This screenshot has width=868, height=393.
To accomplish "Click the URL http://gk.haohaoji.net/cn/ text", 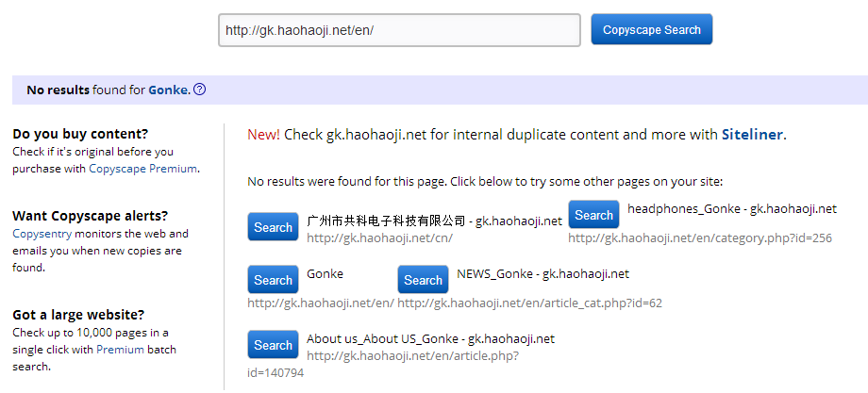I will [x=379, y=238].
